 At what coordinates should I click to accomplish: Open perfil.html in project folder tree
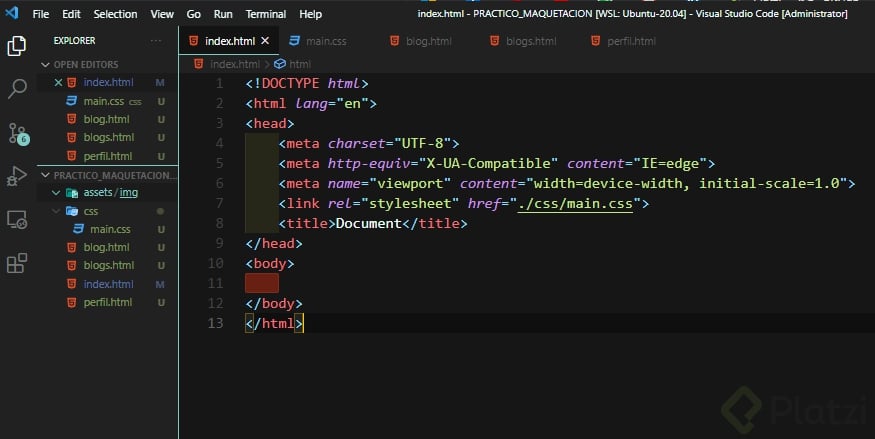click(x=108, y=302)
